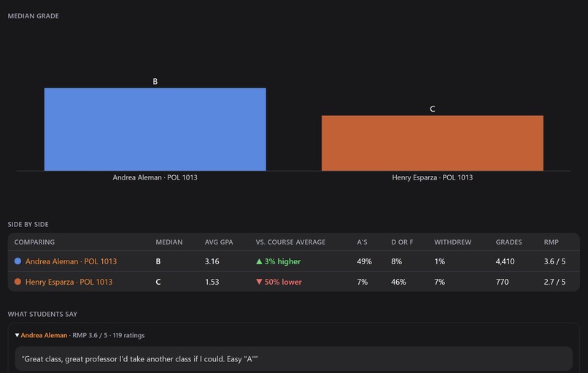Click the SIDE BY SIDE section heading

click(x=28, y=224)
